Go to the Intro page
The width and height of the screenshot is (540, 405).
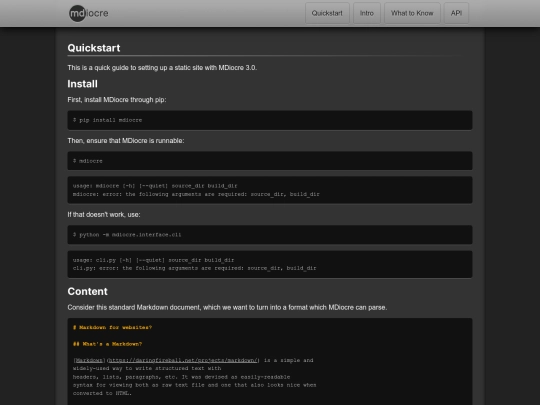point(367,13)
